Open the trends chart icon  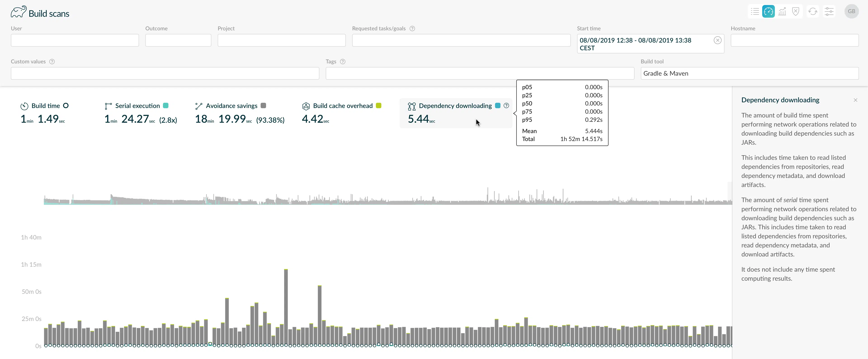click(782, 12)
